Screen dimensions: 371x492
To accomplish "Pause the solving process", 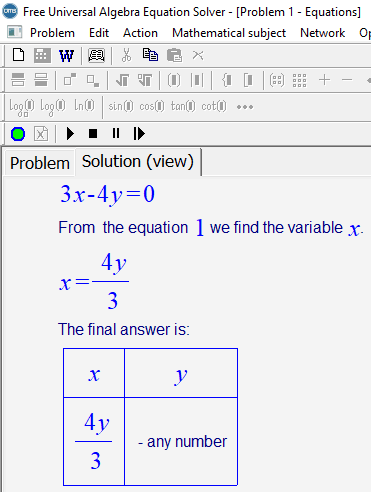I will point(116,133).
